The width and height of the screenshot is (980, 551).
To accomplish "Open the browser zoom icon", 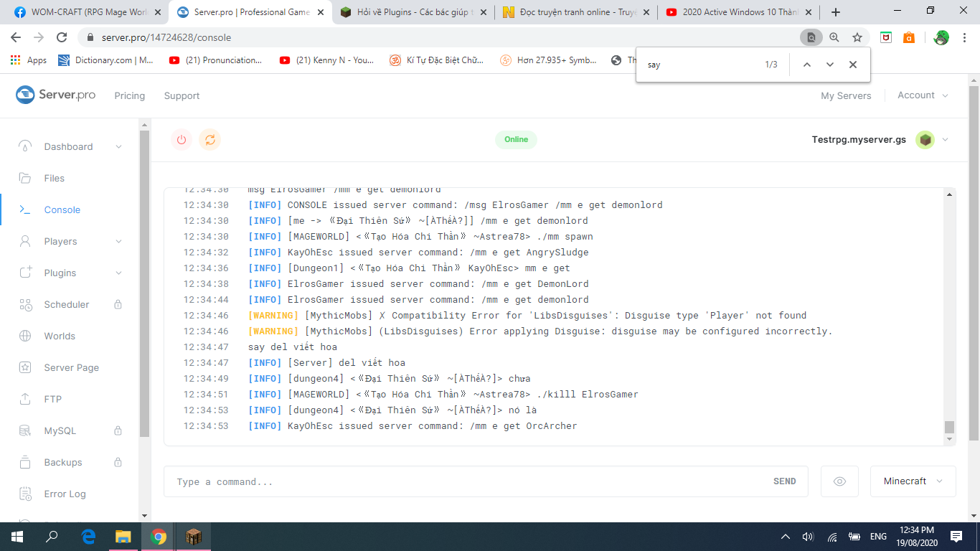I will [x=834, y=37].
